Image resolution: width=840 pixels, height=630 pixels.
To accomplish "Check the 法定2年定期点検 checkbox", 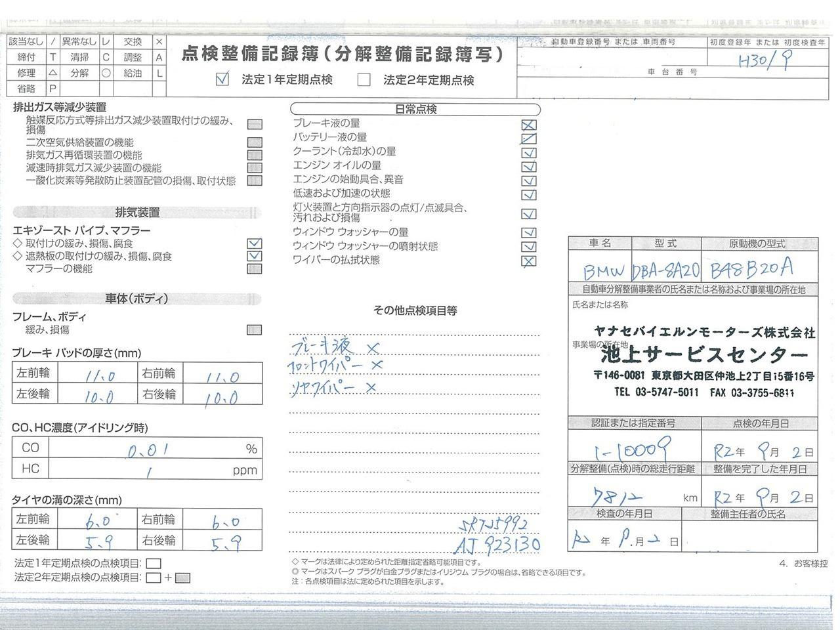I will point(364,80).
